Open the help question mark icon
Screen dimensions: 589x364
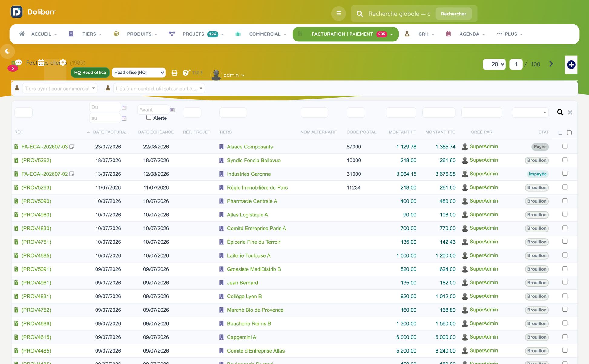(186, 73)
